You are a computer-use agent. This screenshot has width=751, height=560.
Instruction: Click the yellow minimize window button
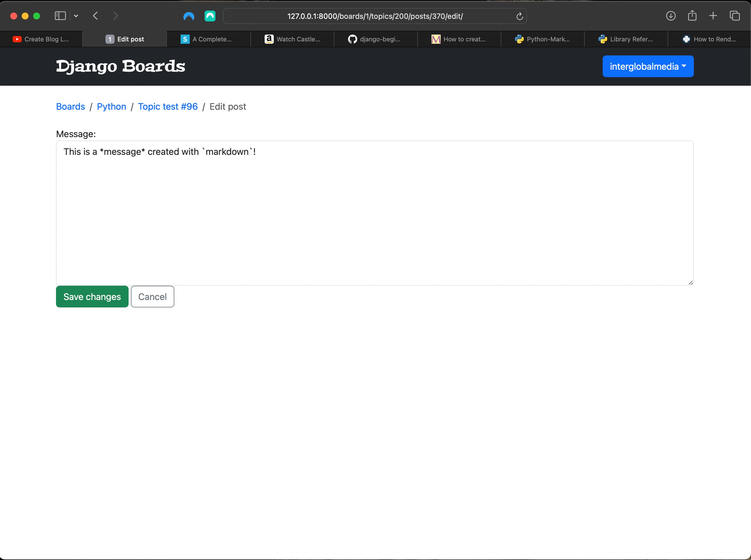click(25, 16)
